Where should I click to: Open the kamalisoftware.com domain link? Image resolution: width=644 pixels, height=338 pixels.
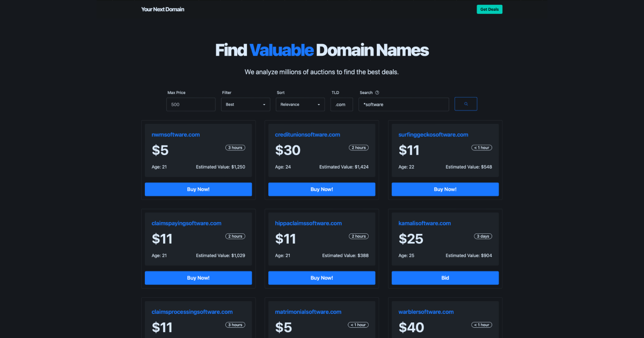pyautogui.click(x=425, y=223)
